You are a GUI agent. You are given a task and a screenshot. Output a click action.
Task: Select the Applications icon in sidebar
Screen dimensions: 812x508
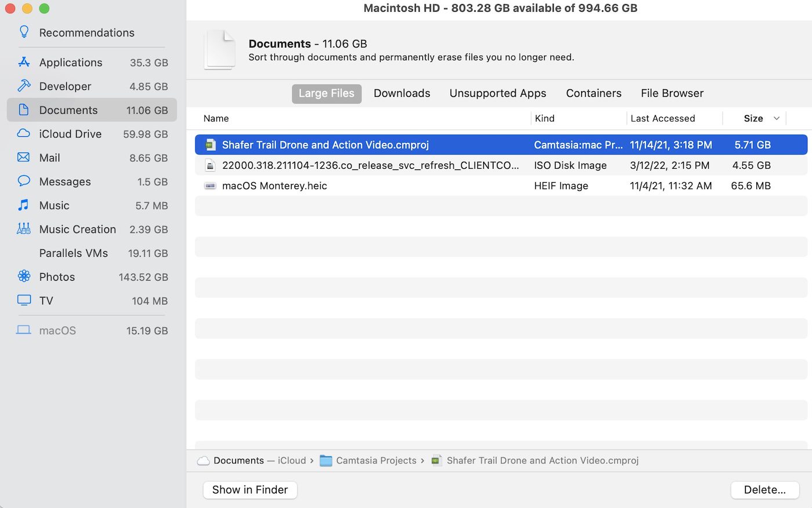pyautogui.click(x=24, y=62)
